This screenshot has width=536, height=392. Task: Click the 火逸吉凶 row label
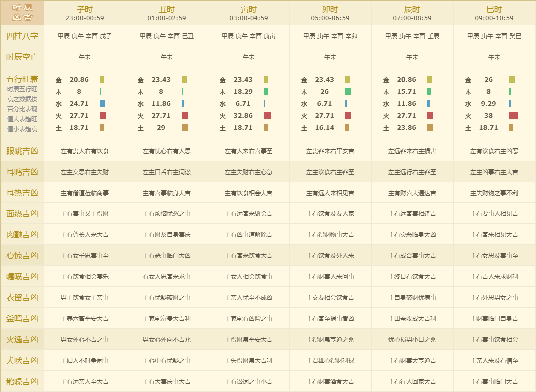click(x=22, y=339)
